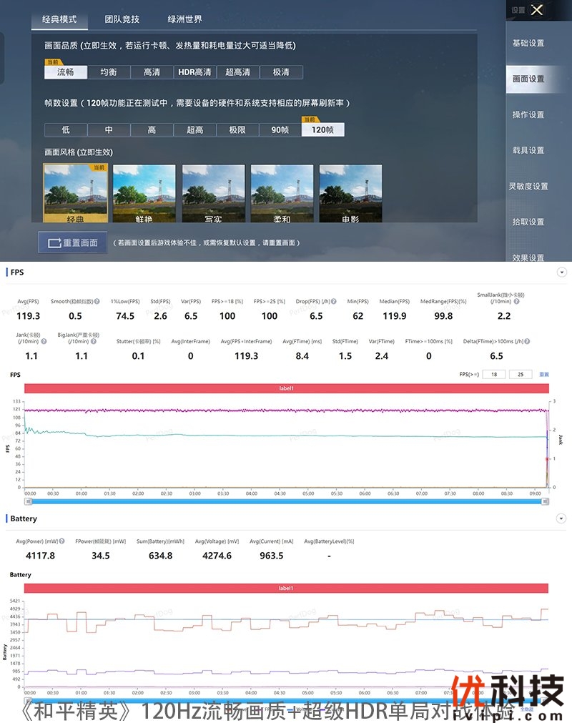572x728 pixels.
Task: Open 绿洲世界 tab
Action: click(x=185, y=19)
